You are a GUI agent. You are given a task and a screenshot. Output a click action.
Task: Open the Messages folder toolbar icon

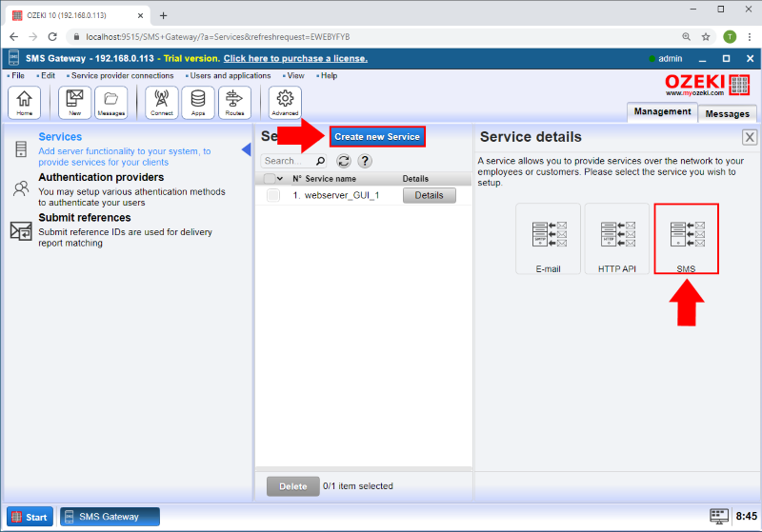click(111, 103)
